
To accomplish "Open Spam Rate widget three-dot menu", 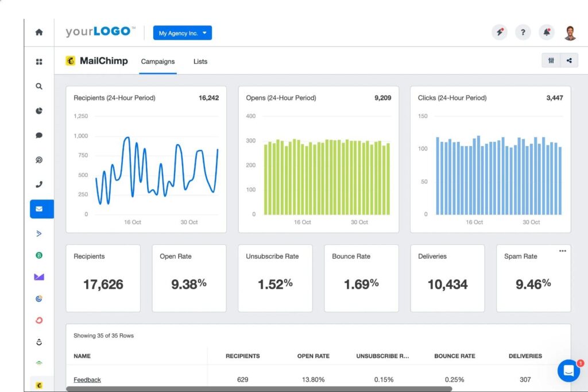I will pos(562,251).
